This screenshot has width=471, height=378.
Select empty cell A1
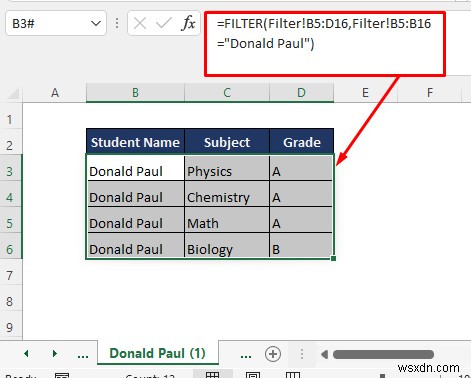click(54, 116)
